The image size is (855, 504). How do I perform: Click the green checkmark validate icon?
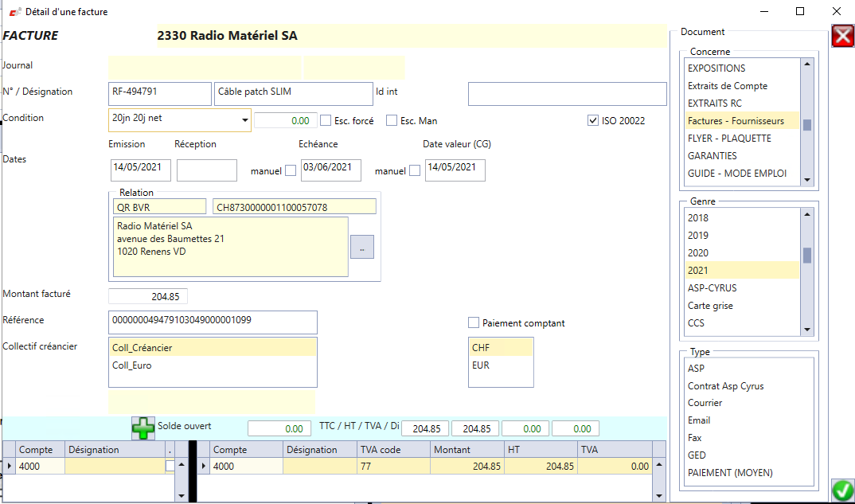click(x=843, y=491)
